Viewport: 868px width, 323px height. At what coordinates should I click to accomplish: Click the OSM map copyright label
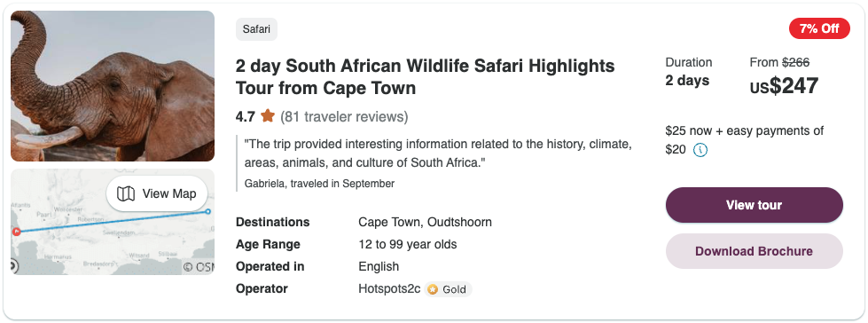click(x=199, y=267)
